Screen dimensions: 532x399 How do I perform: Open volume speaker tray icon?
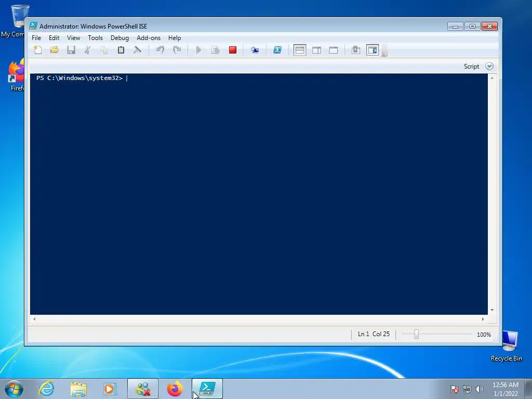point(479,389)
